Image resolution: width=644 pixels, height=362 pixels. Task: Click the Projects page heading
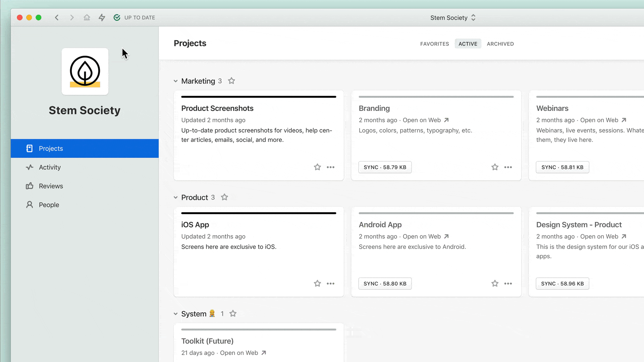190,43
